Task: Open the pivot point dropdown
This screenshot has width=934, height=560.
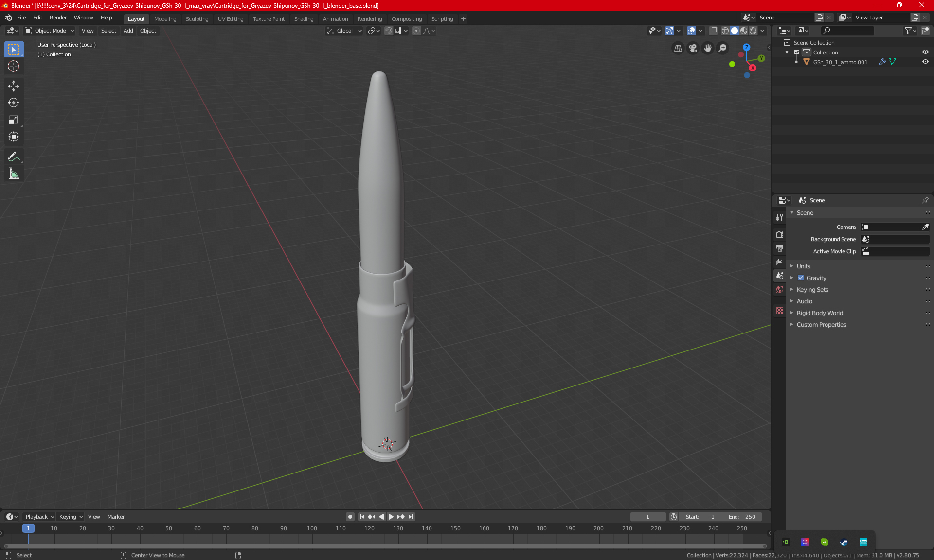Action: pos(374,31)
